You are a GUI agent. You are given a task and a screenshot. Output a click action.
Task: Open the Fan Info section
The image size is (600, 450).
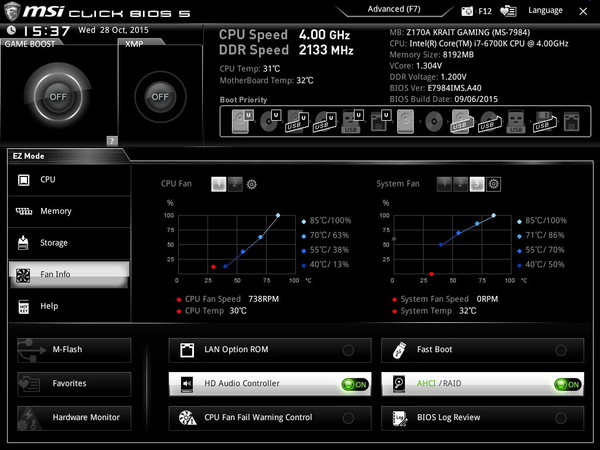tap(69, 274)
